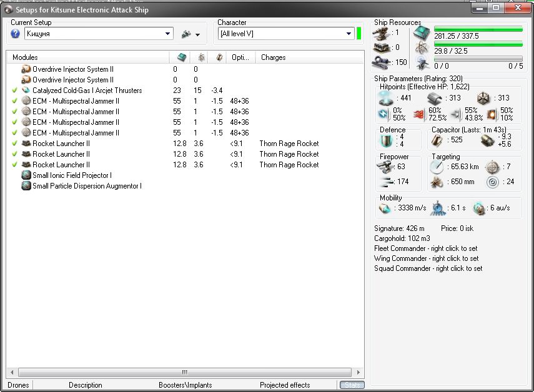Open the Boosters\Implants tab
534x392 pixels.
point(185,385)
